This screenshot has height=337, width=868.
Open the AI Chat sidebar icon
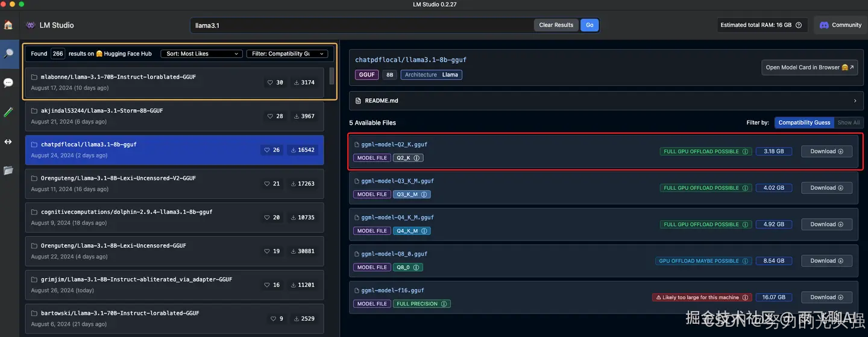[8, 83]
